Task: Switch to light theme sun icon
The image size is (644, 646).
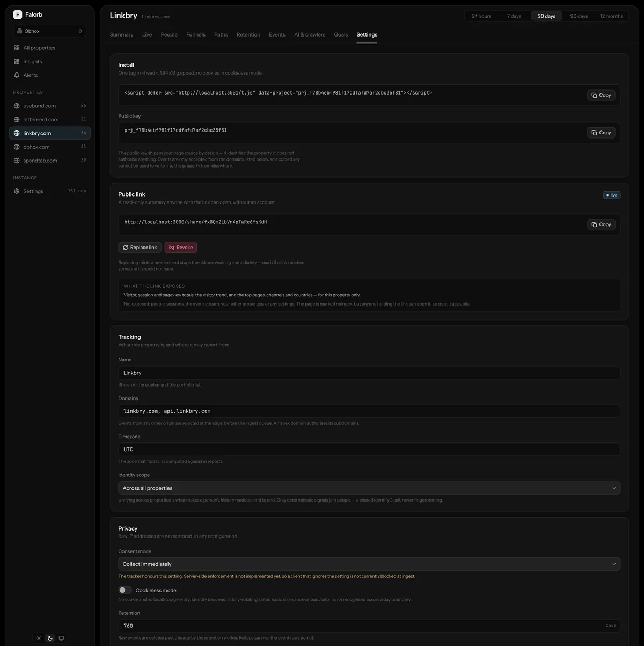Action: [x=39, y=638]
